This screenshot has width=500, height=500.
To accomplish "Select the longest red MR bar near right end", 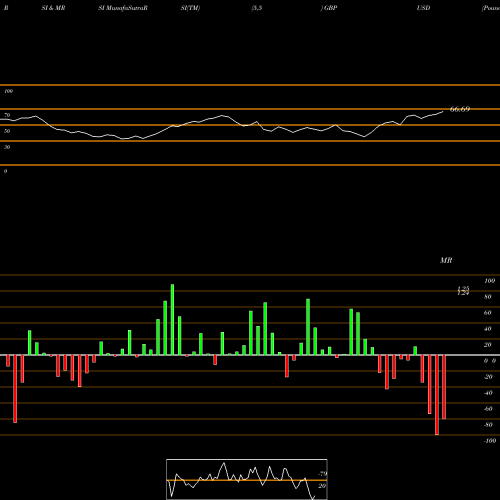I will (437, 395).
